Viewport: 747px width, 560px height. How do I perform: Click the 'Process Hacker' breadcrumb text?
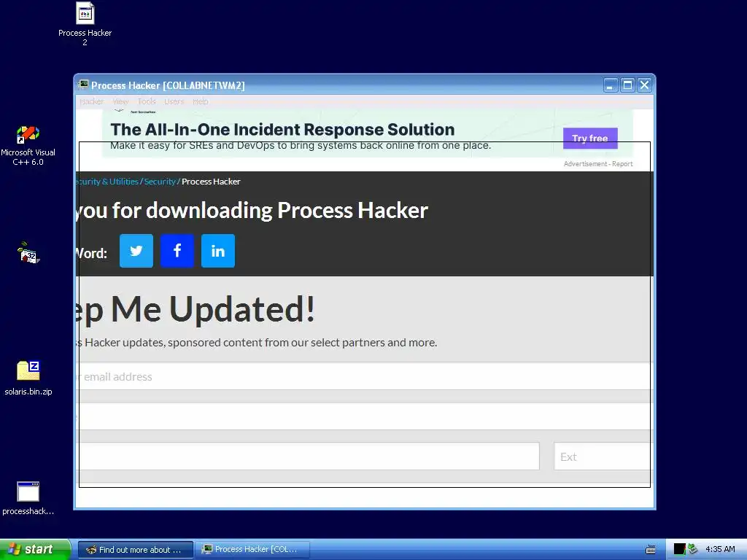(211, 182)
